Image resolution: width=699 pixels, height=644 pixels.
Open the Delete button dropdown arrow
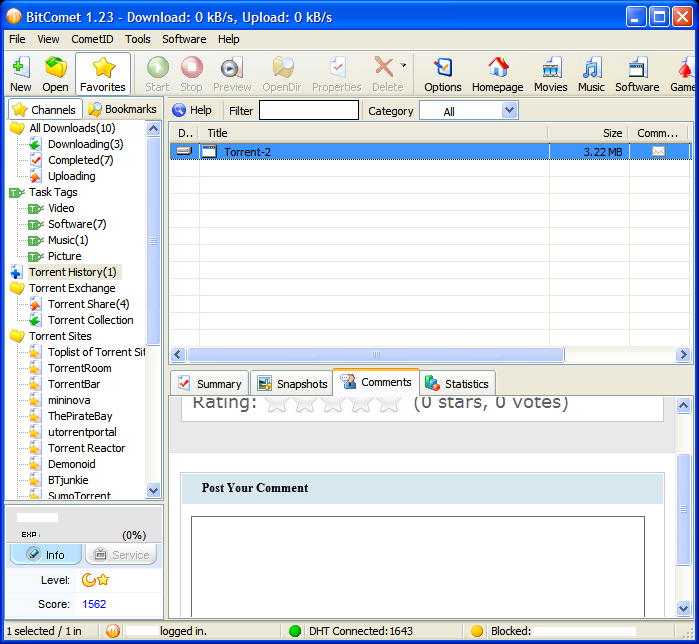click(x=403, y=65)
